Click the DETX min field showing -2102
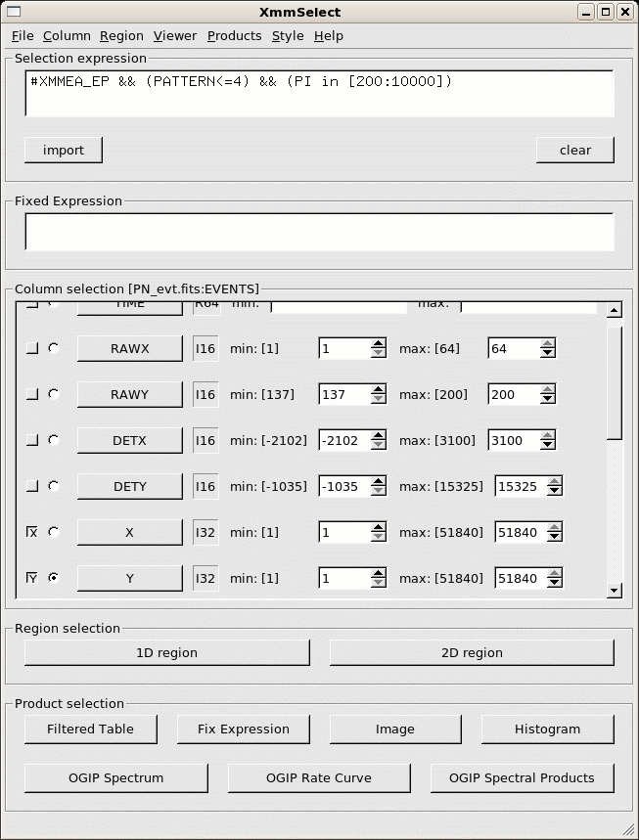The image size is (639, 840). 344,440
